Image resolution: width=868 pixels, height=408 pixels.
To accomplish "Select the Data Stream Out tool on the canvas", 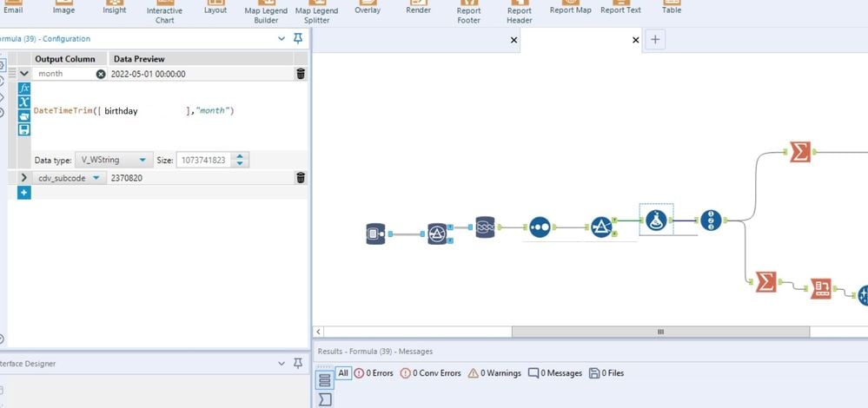I will pyautogui.click(x=485, y=227).
